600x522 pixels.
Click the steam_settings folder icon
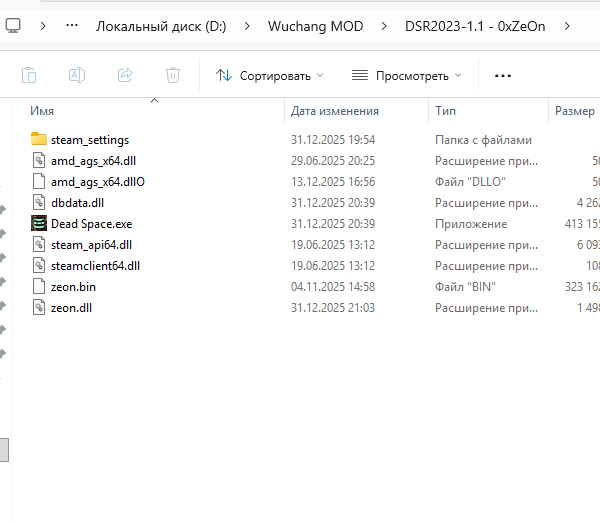[39, 140]
